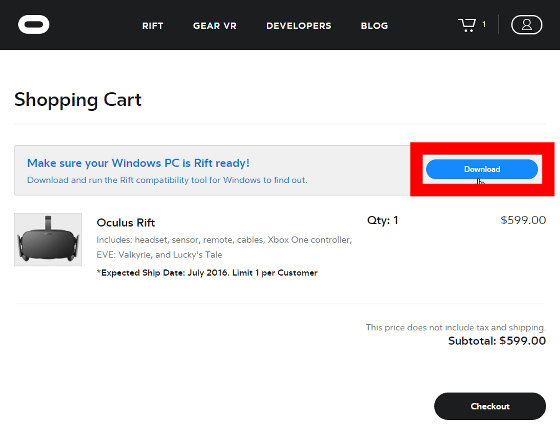Click the Qty: 1 quantity label
Viewport: 560px width, 440px height.
tap(382, 220)
